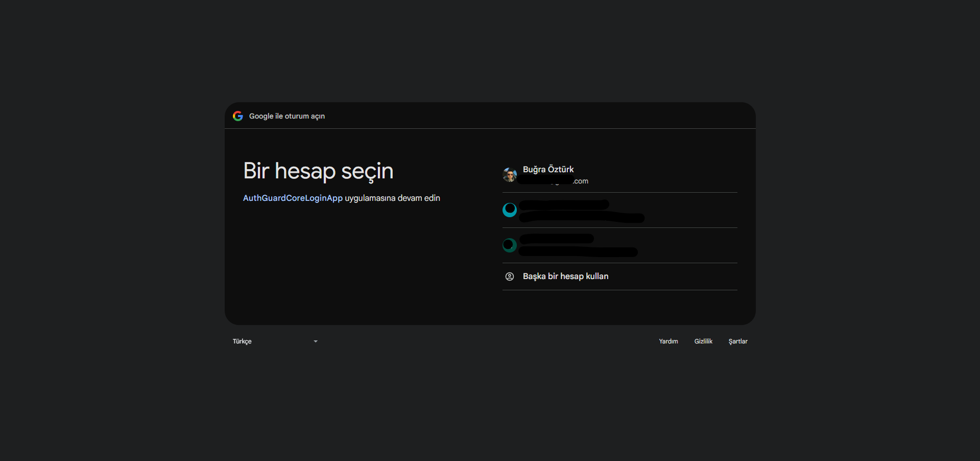
Task: Open the Türkçe language dropdown
Action: pos(275,341)
